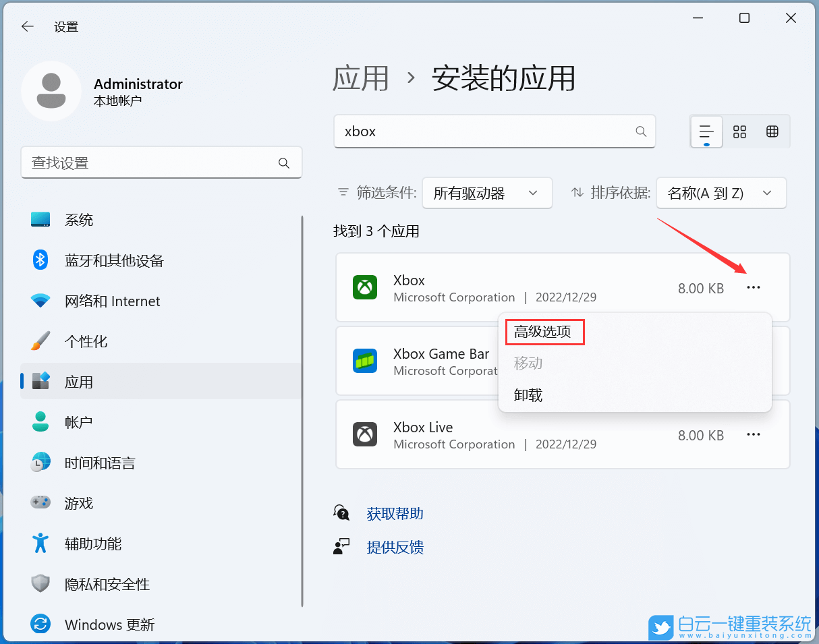Click the 查找设置 search box
Screen dimensions: 819x644
point(162,163)
